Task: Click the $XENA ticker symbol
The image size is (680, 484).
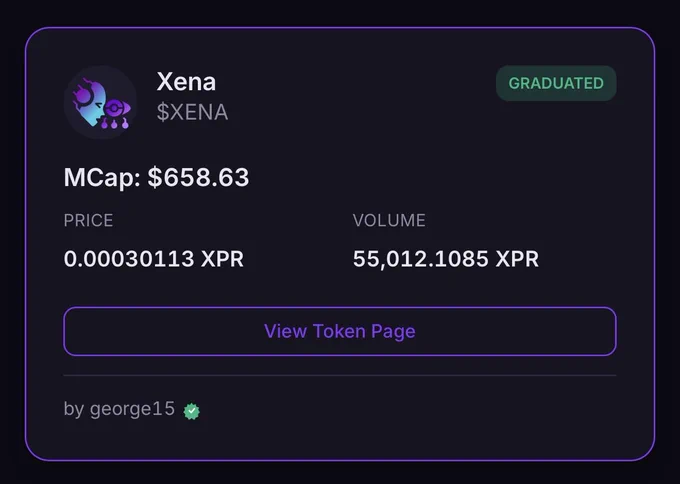Action: [192, 112]
